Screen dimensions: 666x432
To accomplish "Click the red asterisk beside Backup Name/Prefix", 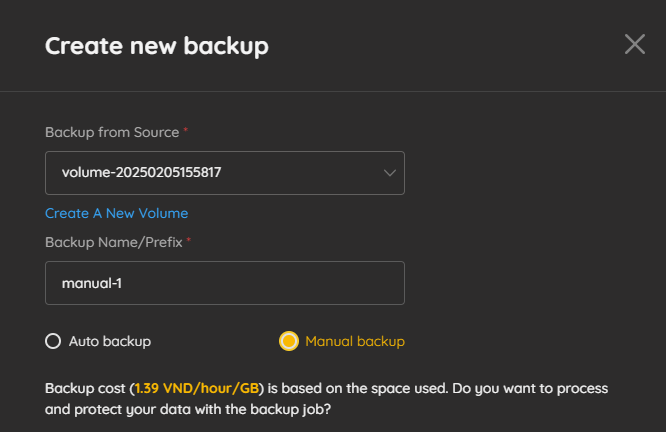I will (x=189, y=240).
